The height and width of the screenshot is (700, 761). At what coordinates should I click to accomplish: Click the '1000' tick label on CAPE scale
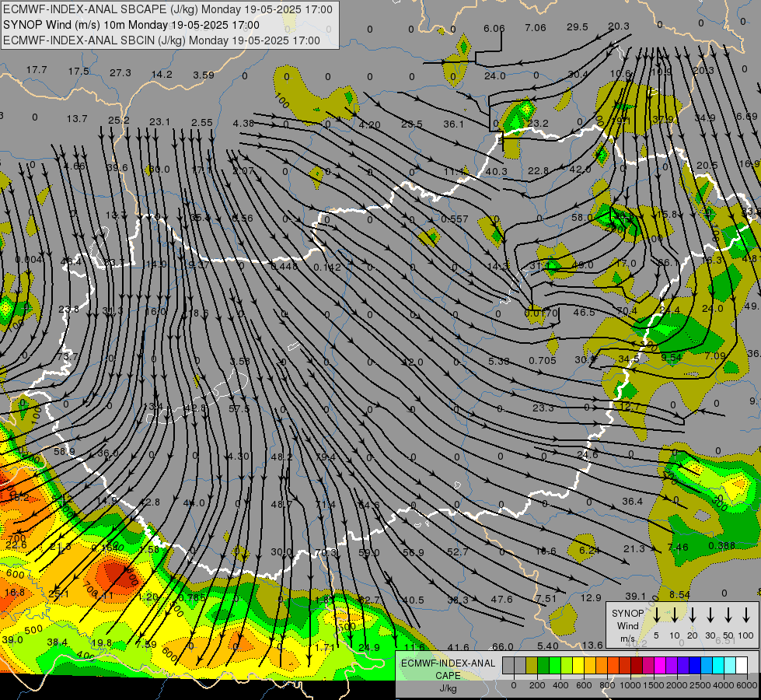pos(630,685)
